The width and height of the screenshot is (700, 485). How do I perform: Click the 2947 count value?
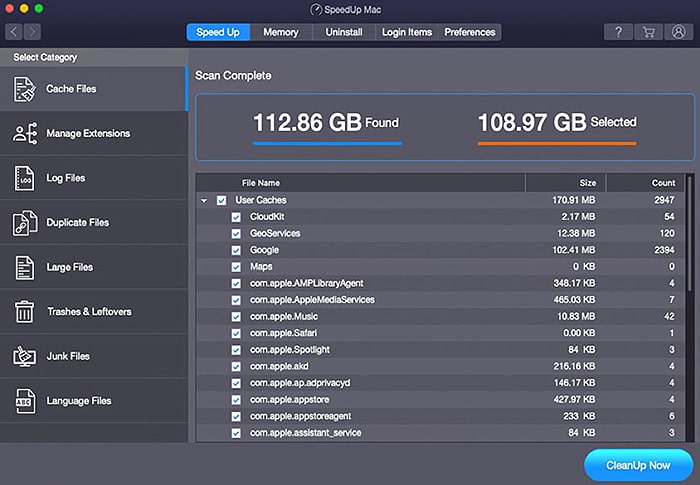664,200
